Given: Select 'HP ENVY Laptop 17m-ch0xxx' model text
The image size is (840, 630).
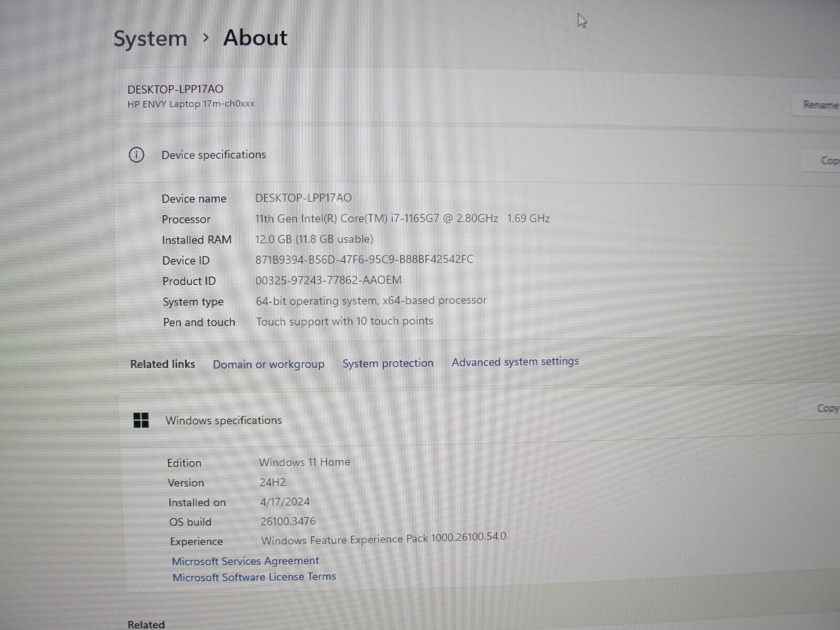Looking at the screenshot, I should (x=191, y=104).
